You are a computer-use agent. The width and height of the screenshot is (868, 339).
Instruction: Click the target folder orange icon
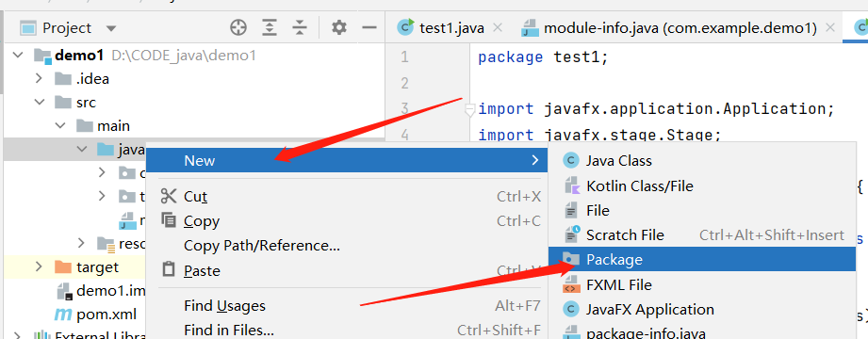[x=63, y=267]
